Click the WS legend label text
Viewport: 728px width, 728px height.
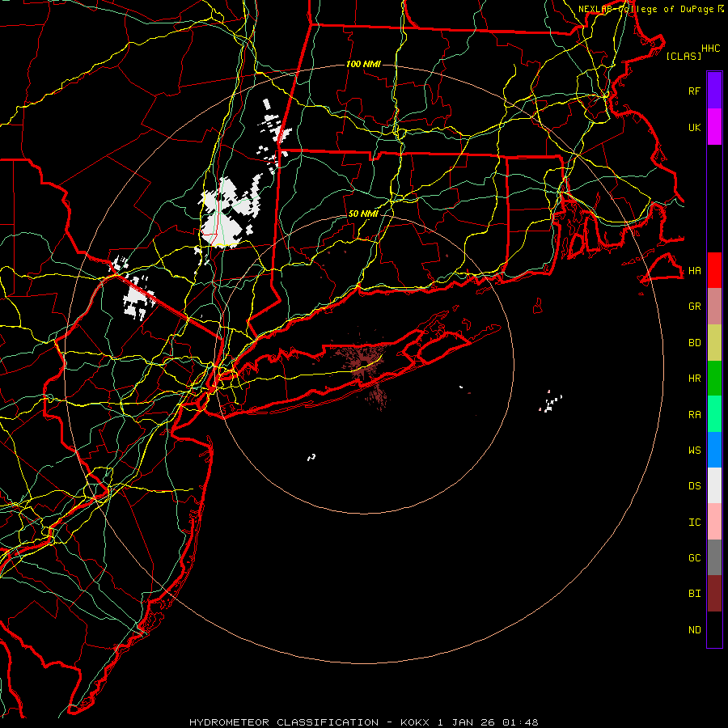tap(695, 450)
